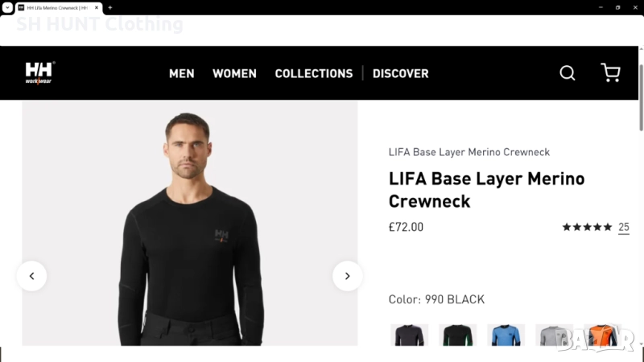Select the grey color swatch
The width and height of the screenshot is (644, 362).
(554, 335)
